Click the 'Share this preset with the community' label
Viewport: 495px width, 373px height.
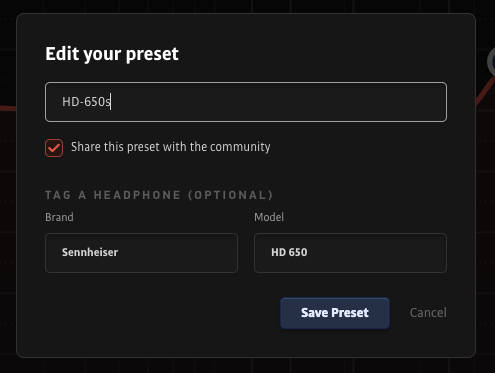coord(170,147)
